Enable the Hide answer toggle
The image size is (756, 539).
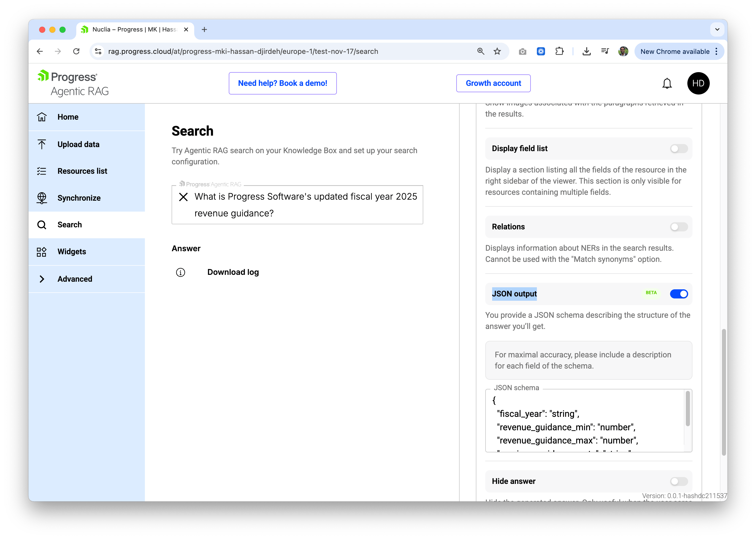click(679, 481)
